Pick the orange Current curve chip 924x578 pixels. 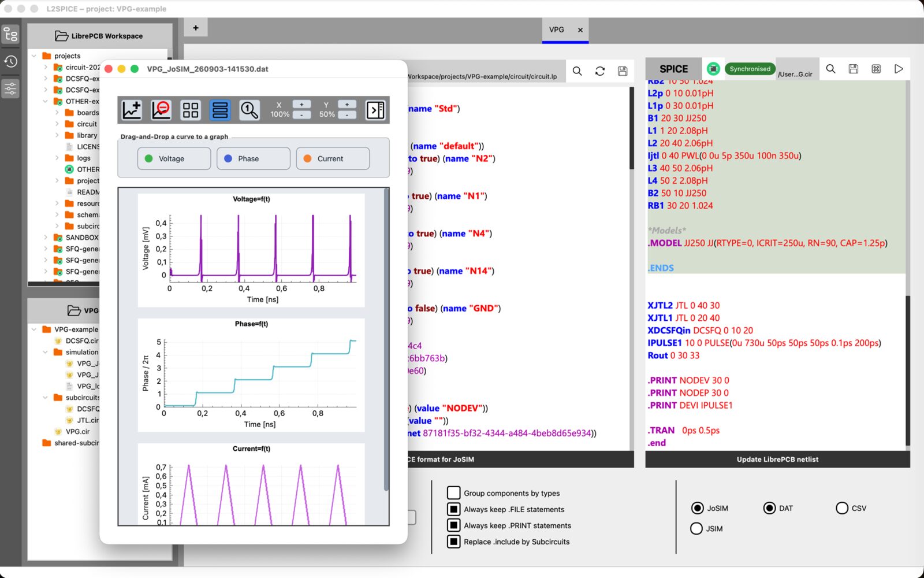coord(333,158)
